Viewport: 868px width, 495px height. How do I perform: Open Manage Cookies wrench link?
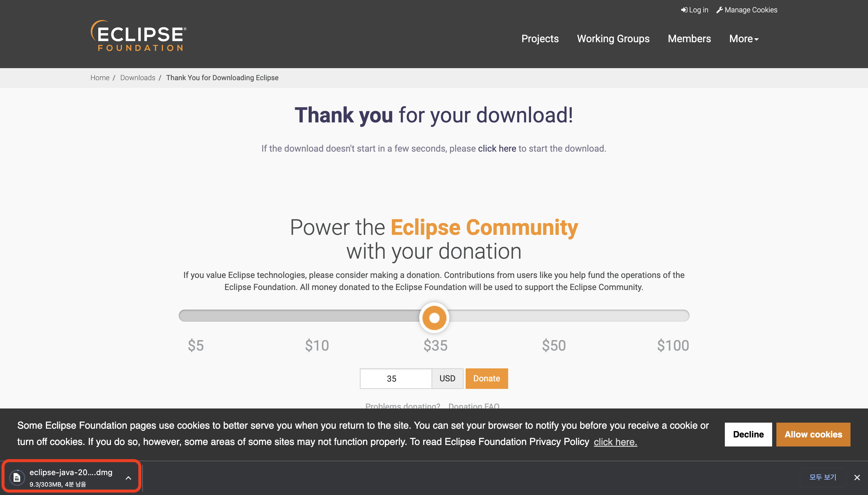pos(747,10)
